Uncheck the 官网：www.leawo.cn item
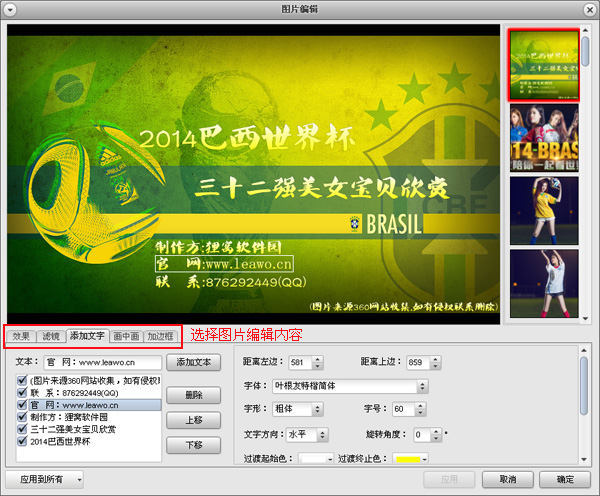 (x=22, y=405)
